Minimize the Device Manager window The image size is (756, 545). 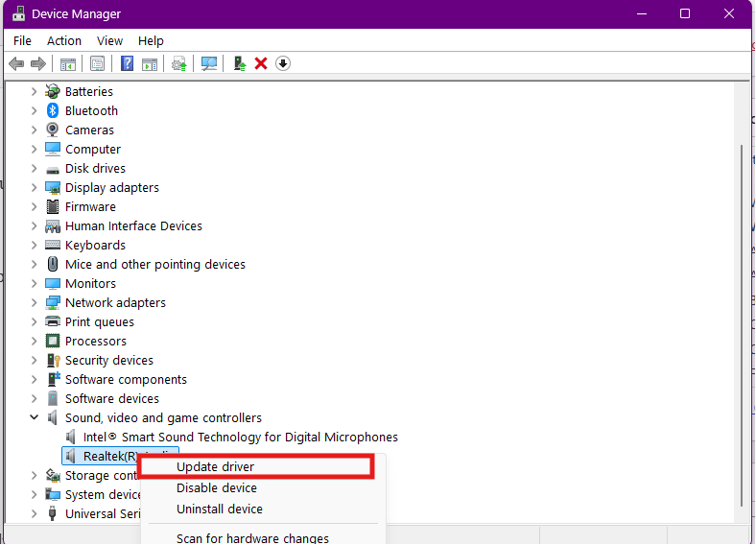(x=642, y=13)
